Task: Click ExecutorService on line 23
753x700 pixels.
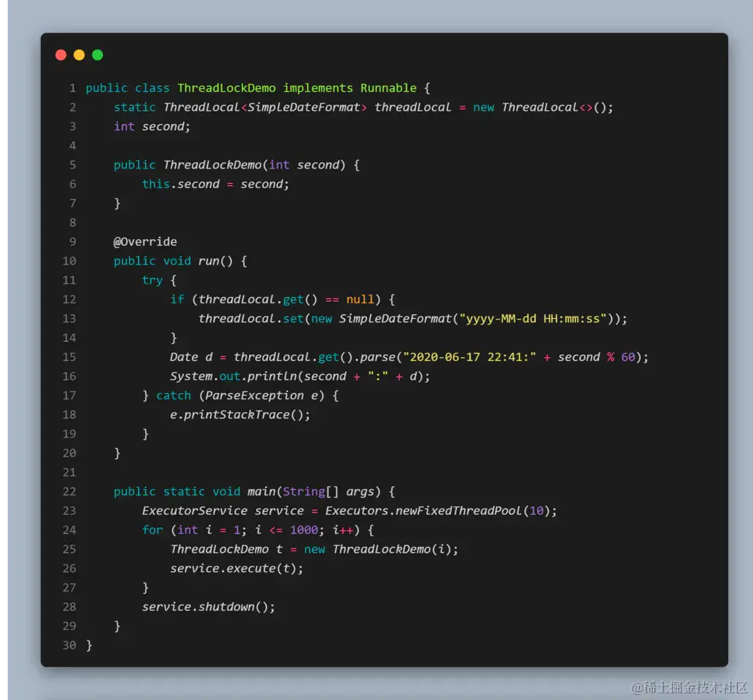Action: pyautogui.click(x=195, y=511)
